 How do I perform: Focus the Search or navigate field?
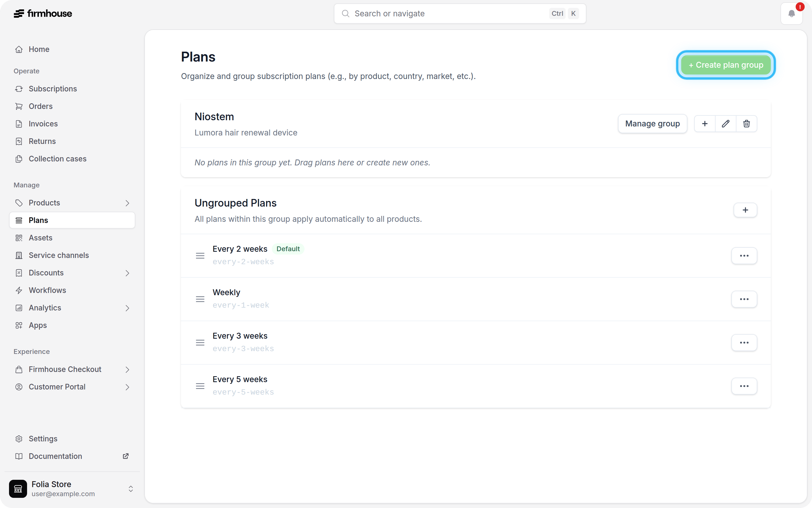[460, 14]
